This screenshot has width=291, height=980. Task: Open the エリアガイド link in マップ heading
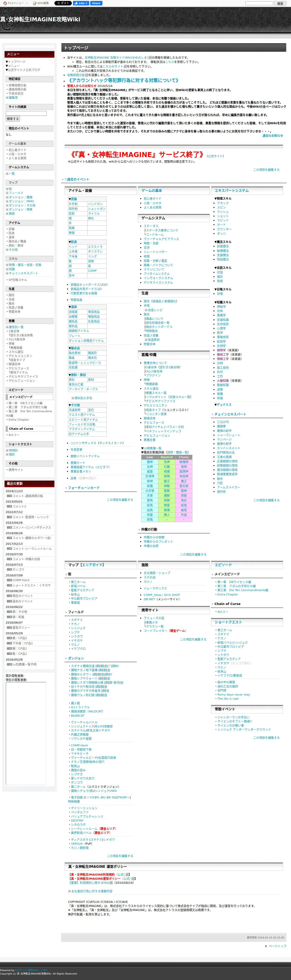(93, 565)
